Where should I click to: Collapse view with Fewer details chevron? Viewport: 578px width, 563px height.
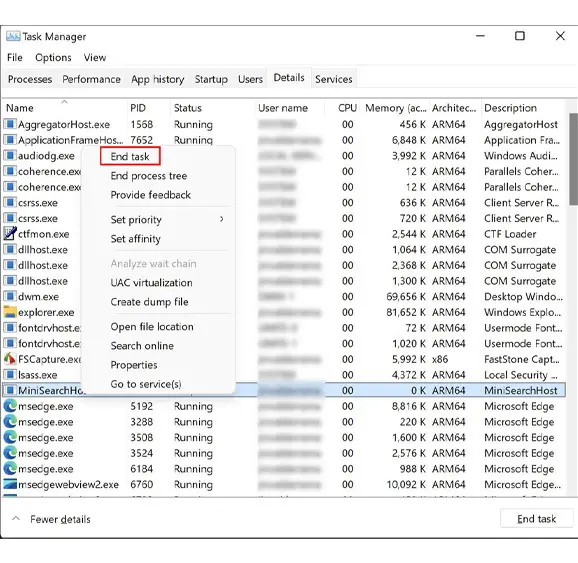(15, 518)
